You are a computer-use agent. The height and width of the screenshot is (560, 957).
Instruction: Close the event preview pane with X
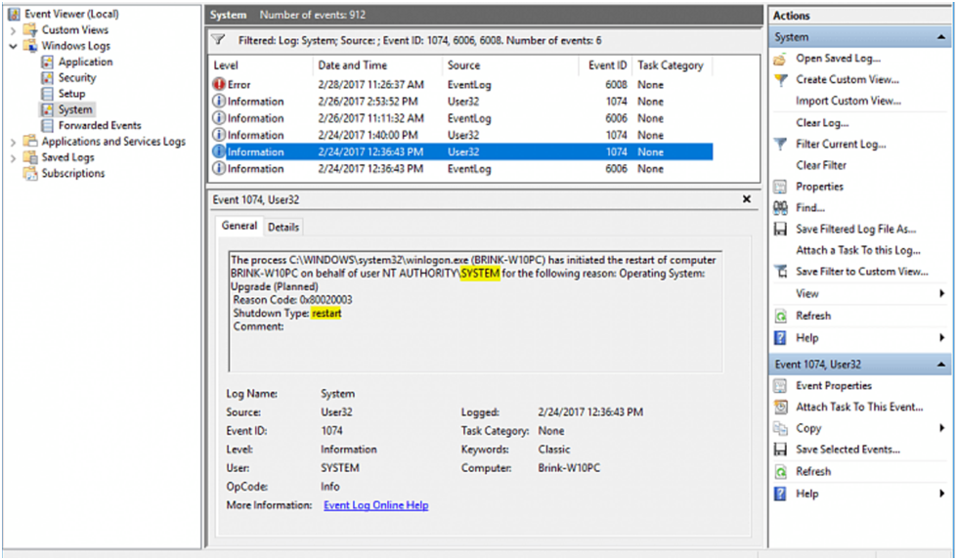tap(747, 199)
